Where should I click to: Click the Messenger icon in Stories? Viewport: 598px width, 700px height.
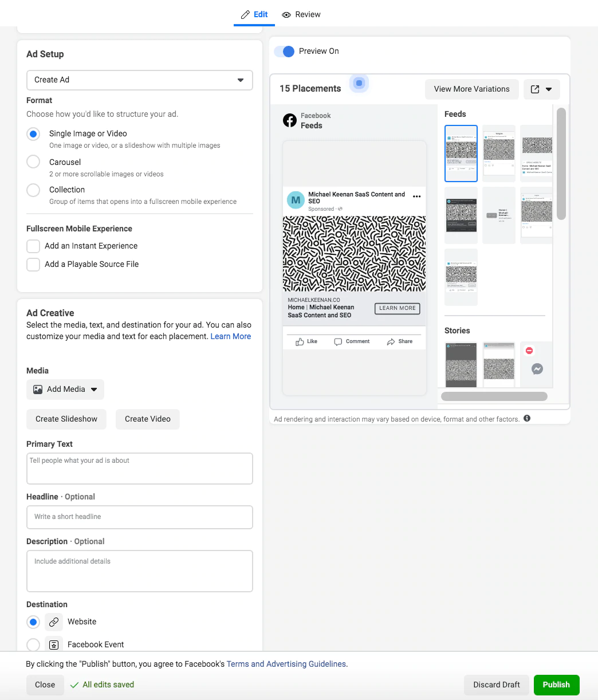coord(537,369)
